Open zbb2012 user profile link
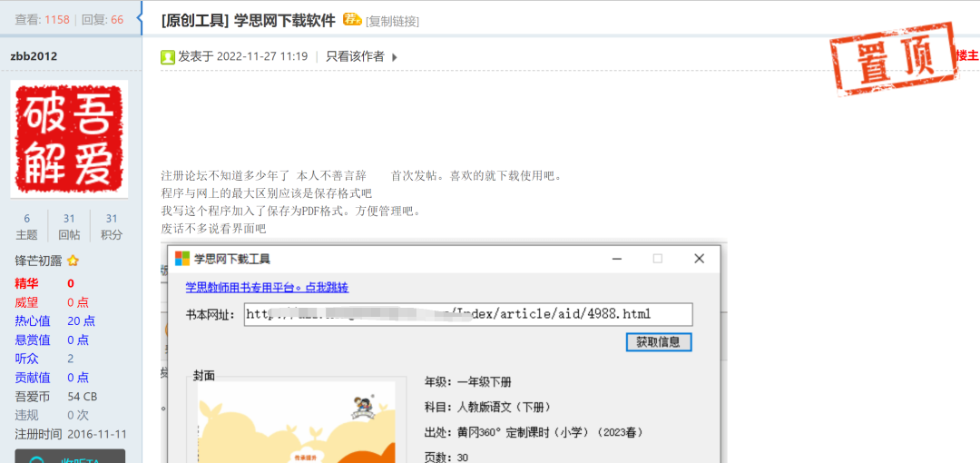This screenshot has width=980, height=463. pos(34,56)
